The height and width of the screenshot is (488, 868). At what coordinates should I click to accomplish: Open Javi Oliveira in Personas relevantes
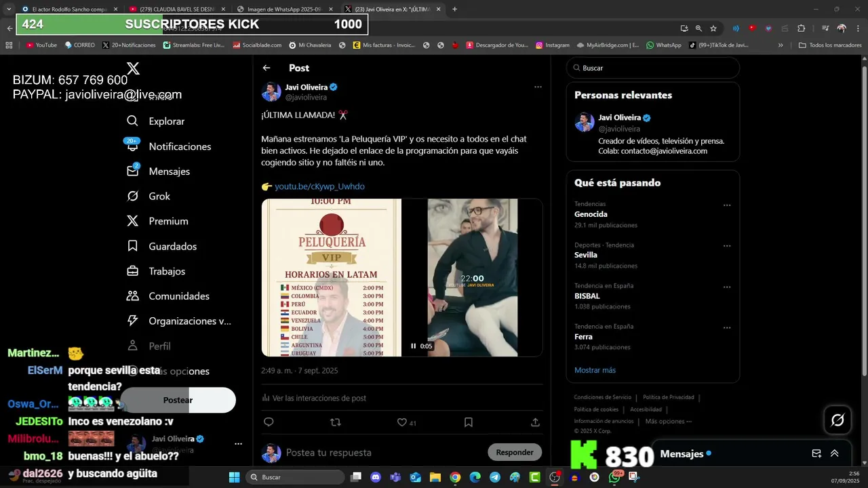pyautogui.click(x=619, y=118)
